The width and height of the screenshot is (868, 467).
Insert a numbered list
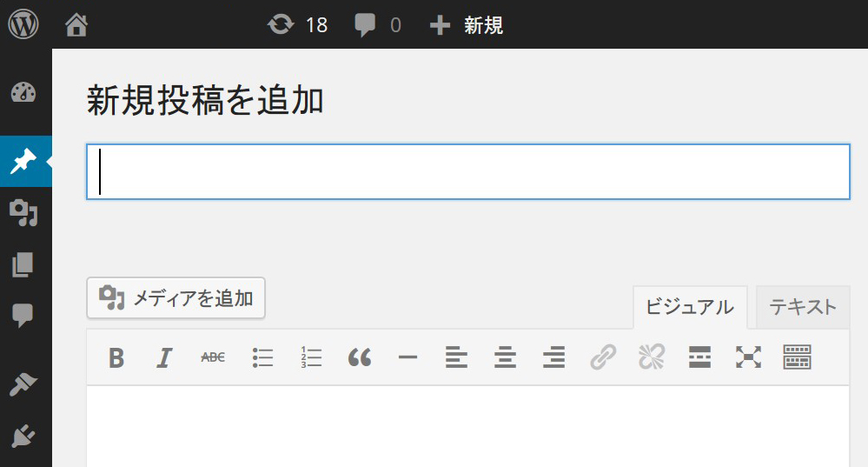pos(311,357)
